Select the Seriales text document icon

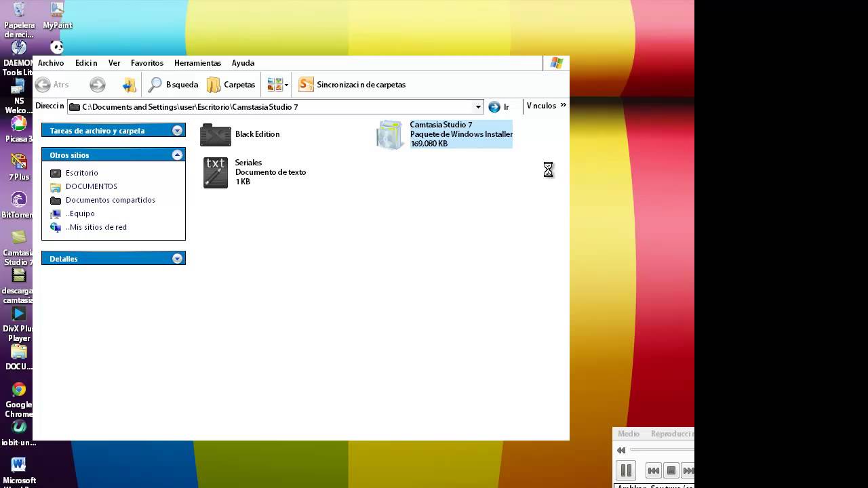click(x=216, y=173)
